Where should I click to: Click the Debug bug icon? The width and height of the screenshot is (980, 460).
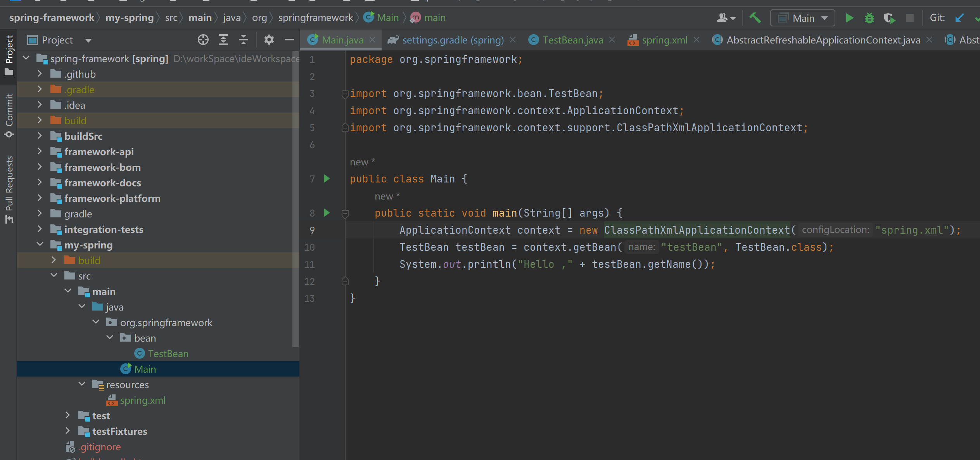pyautogui.click(x=869, y=18)
